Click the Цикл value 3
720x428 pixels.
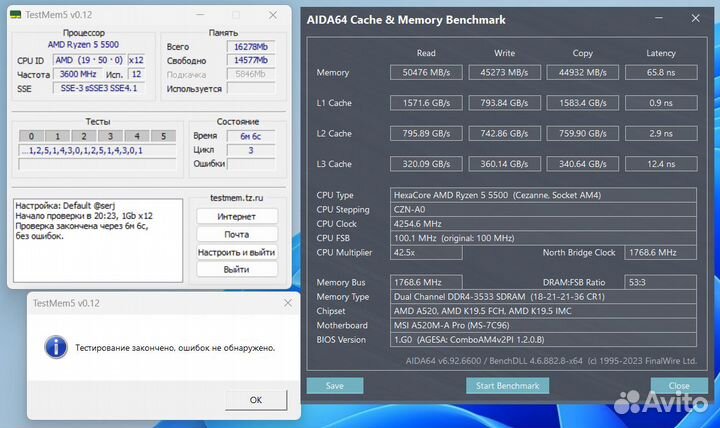tap(251, 150)
